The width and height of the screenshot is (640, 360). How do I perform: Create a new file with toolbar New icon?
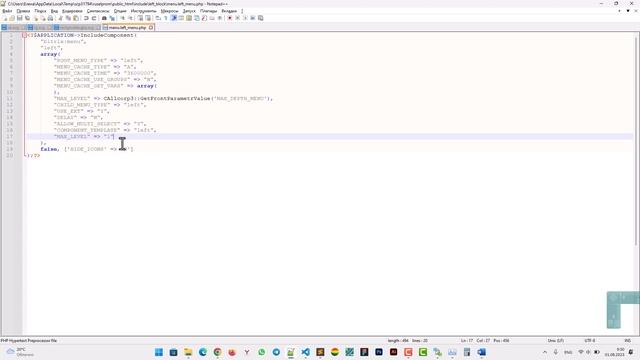5,18
